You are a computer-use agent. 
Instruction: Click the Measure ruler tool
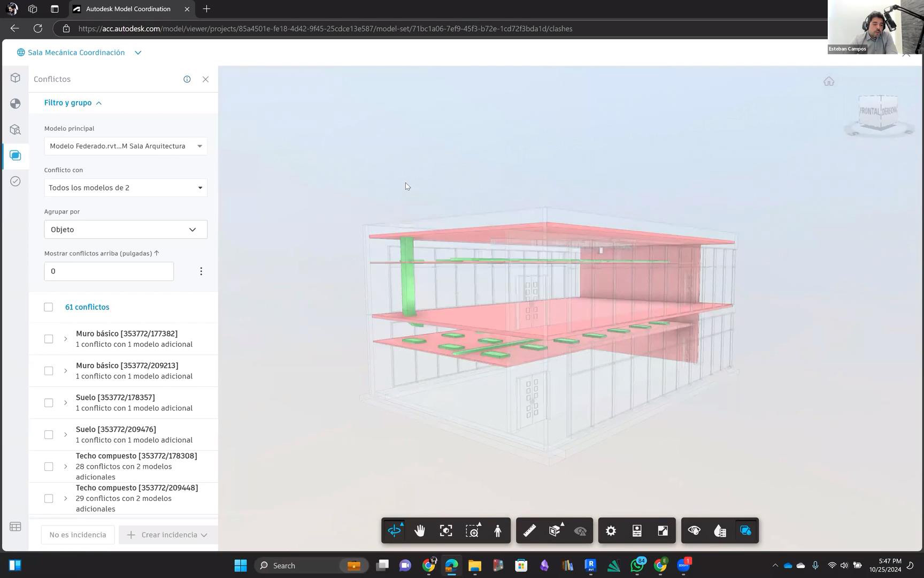point(529,531)
